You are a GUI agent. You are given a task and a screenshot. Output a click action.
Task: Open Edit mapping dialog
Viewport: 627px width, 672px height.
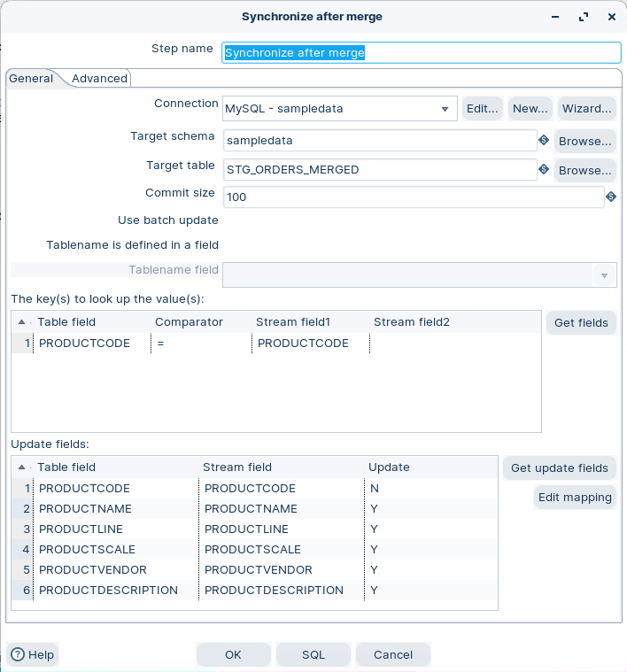point(575,498)
